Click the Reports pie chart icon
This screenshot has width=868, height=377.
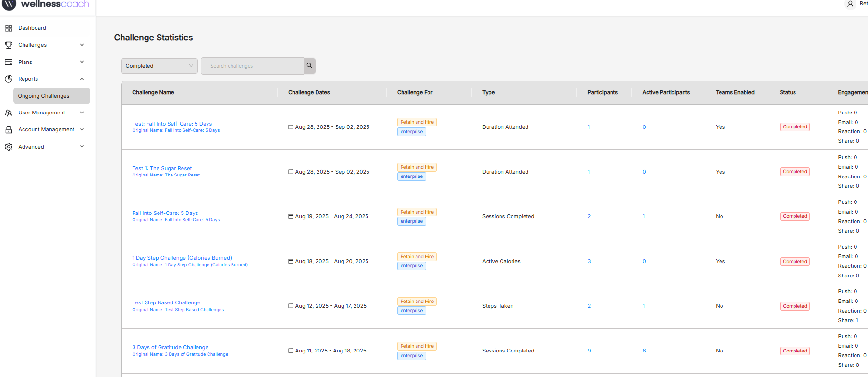(9, 79)
